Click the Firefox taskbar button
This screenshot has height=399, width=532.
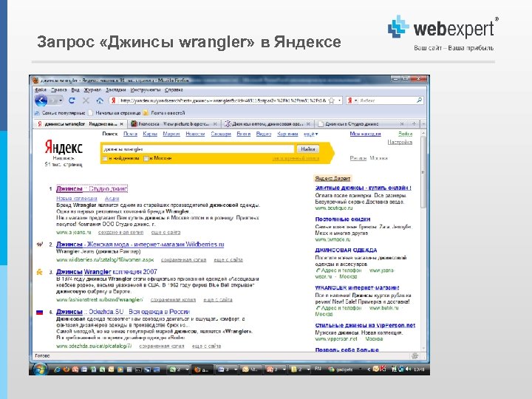click(x=203, y=369)
